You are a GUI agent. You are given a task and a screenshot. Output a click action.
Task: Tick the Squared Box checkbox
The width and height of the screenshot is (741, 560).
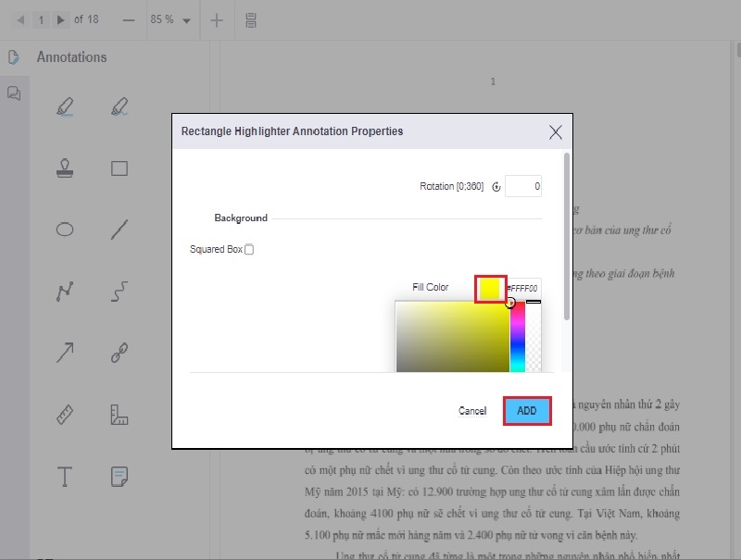click(x=249, y=249)
